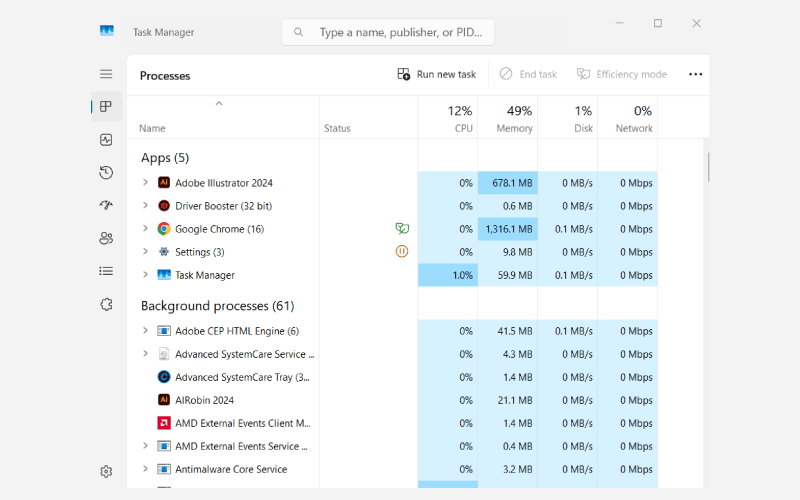This screenshot has height=500, width=800.
Task: Open the Users page icon
Action: pyautogui.click(x=106, y=238)
